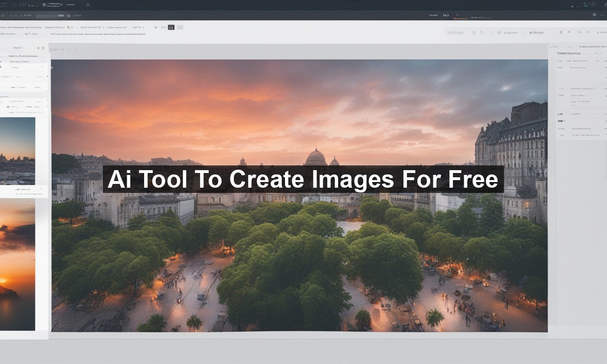Screen dimensions: 607x364
Task: Click the light gray toolbar button beside the dark one
Action: (x=180, y=27)
